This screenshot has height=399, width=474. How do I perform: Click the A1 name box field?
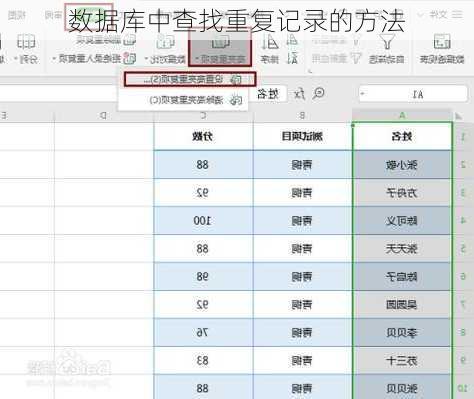click(413, 94)
